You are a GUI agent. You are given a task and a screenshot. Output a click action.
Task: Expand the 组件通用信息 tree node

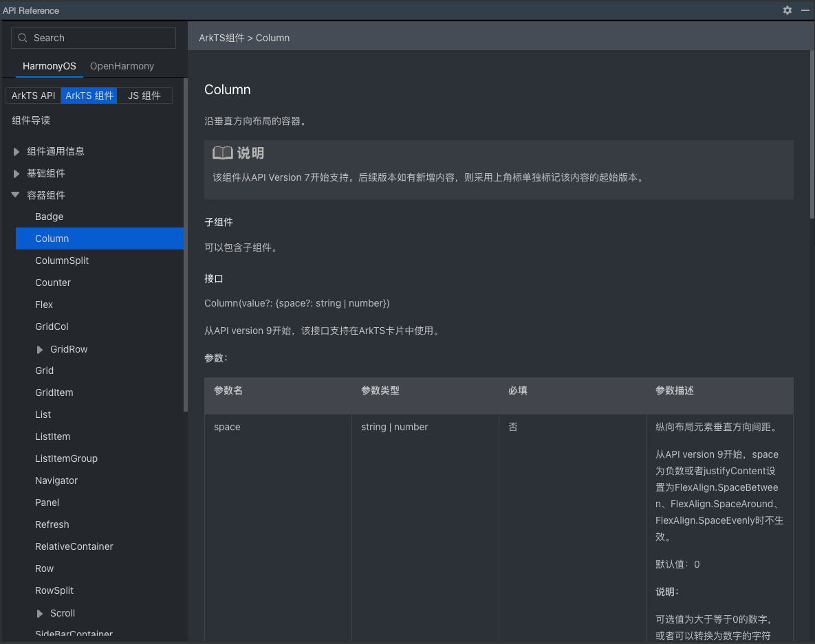(16, 152)
